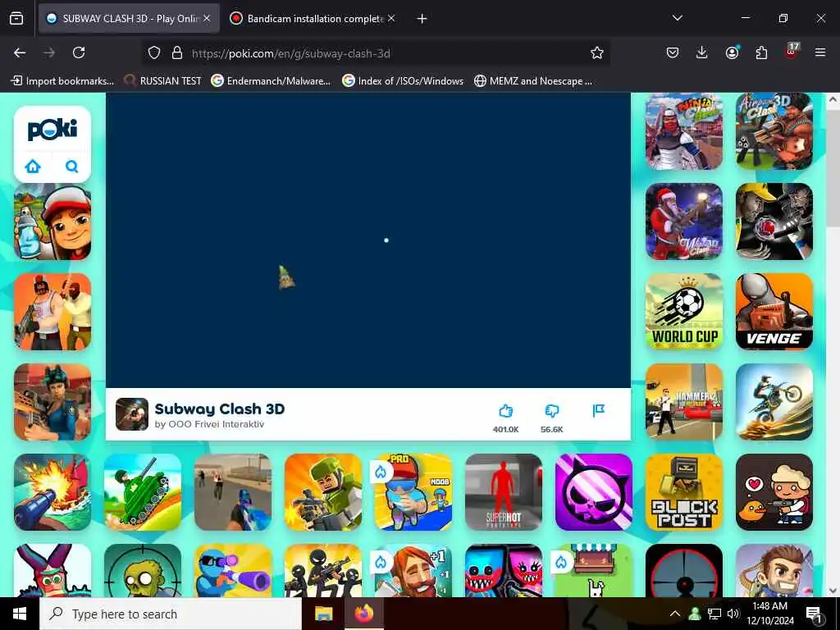The image size is (840, 630).
Task: Save page to Pocket
Action: (x=673, y=52)
